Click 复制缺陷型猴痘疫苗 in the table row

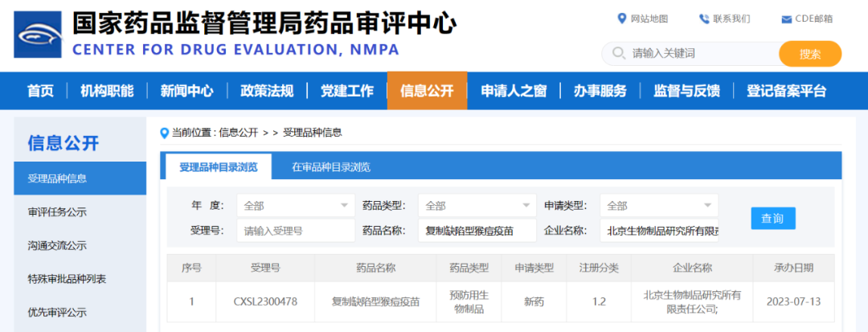[x=375, y=302]
